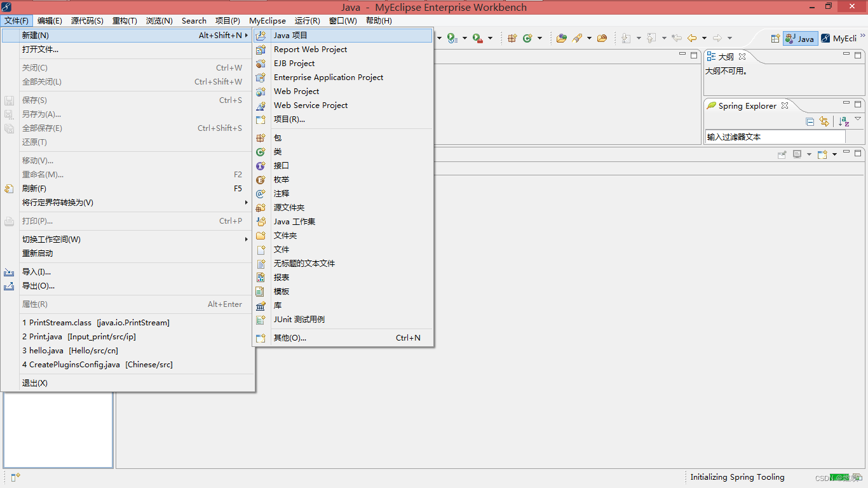Click 重新启动 restart entry

click(127, 254)
